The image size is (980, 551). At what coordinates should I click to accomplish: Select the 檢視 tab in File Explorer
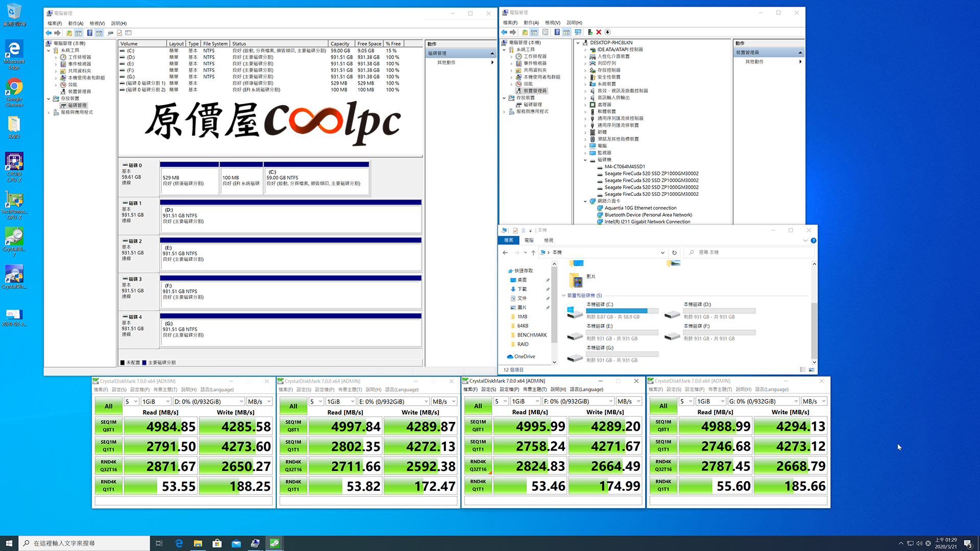(548, 240)
